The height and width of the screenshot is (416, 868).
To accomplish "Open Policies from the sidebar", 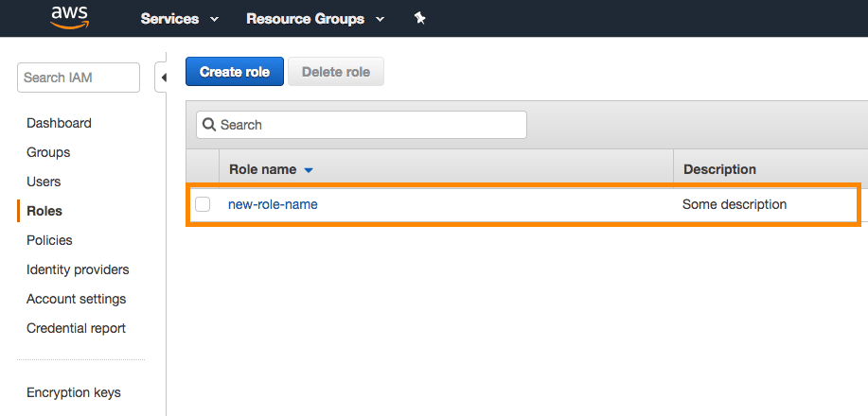I will point(49,240).
